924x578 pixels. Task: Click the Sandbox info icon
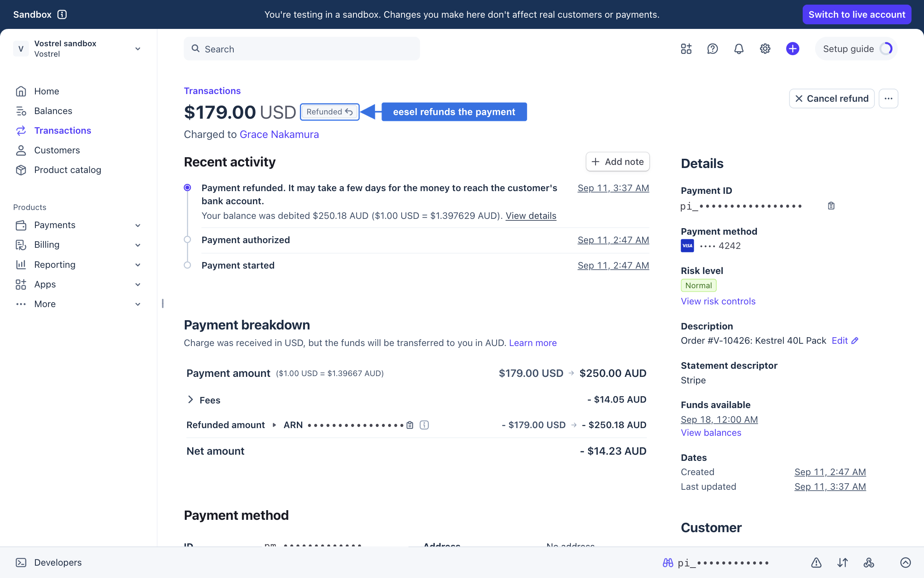[62, 14]
